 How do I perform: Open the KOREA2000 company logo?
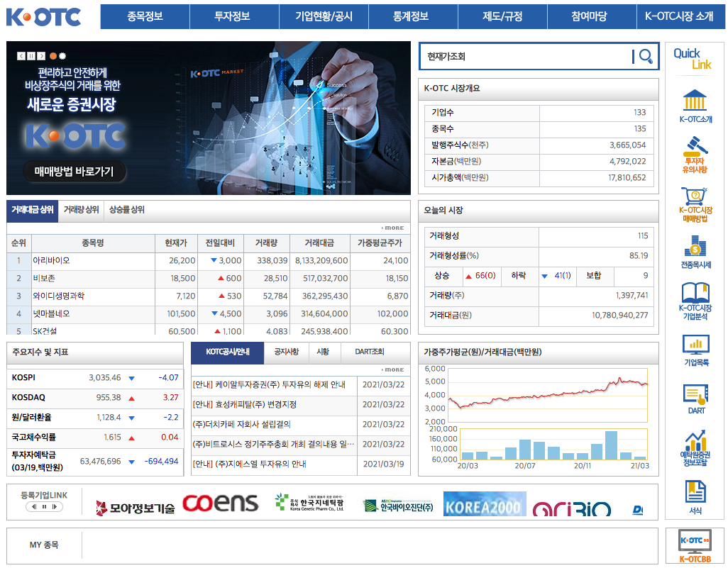(x=485, y=504)
